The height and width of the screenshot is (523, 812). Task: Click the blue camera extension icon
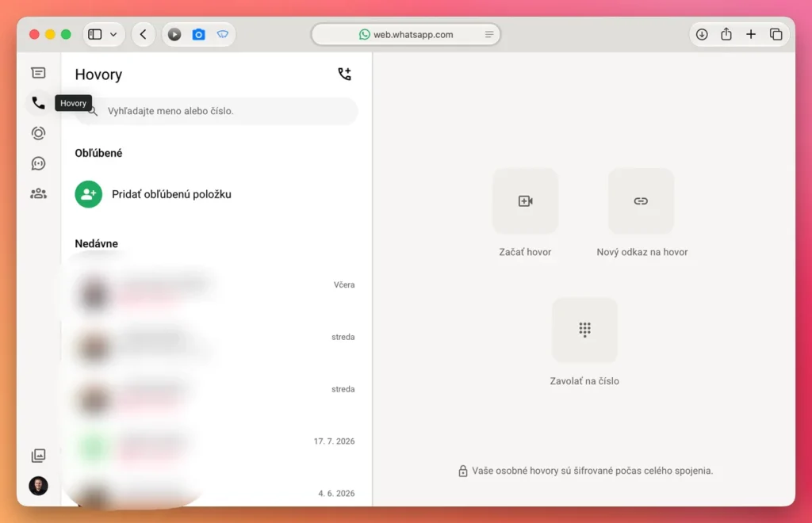[199, 35]
